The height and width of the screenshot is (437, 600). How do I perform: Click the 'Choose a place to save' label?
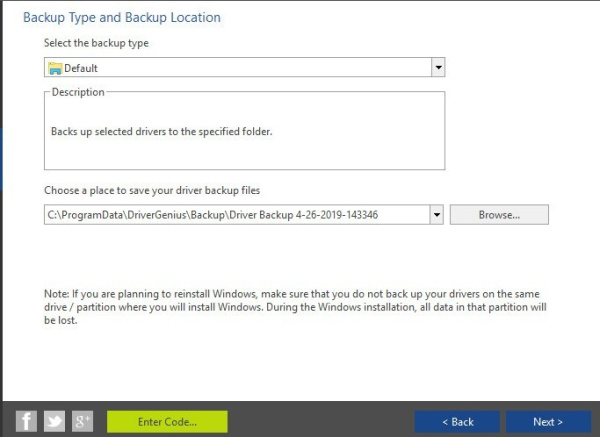click(x=152, y=190)
